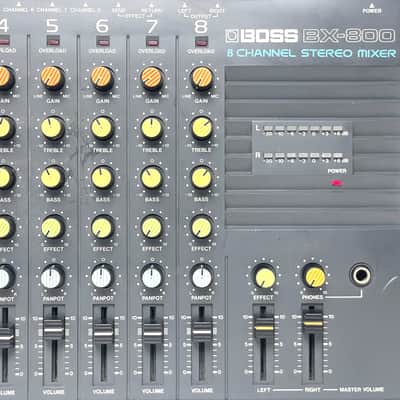Check the channel 8 OVERLOAD indicator LED
Image resolution: width=400 pixels, height=400 pixels.
[x=201, y=42]
